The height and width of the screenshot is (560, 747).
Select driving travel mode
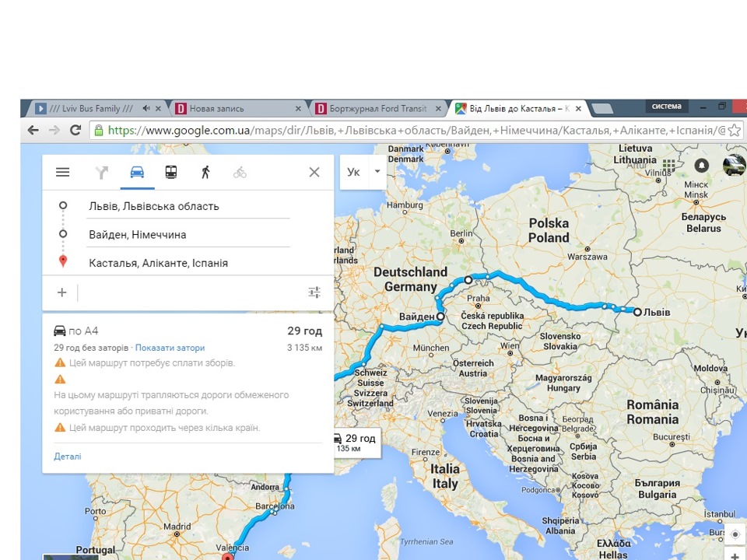137,172
